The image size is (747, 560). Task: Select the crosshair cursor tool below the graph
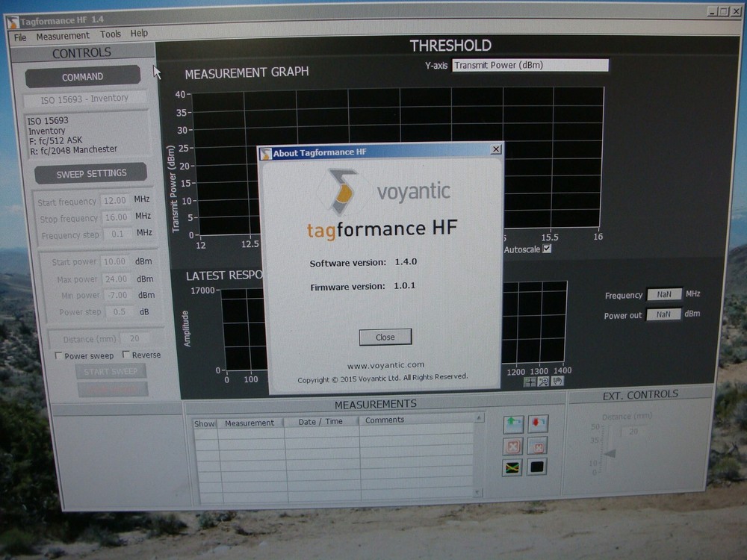tap(530, 382)
